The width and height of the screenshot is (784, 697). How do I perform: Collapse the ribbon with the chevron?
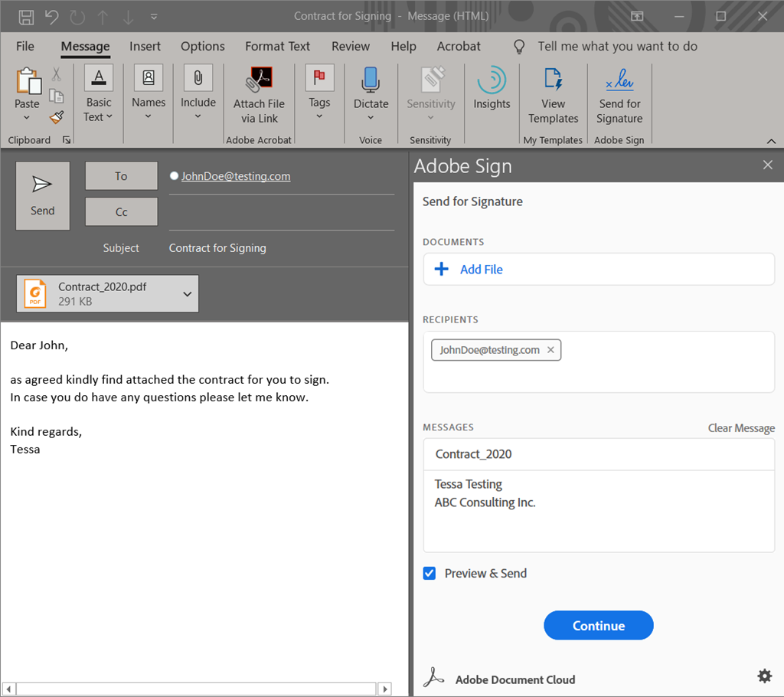[772, 141]
